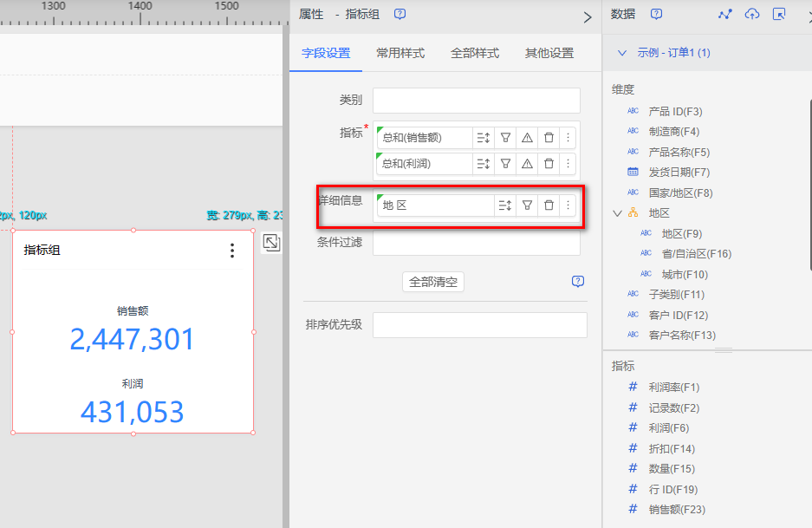
Task: Click sort icon for 总和(销售额) indicator
Action: point(484,138)
